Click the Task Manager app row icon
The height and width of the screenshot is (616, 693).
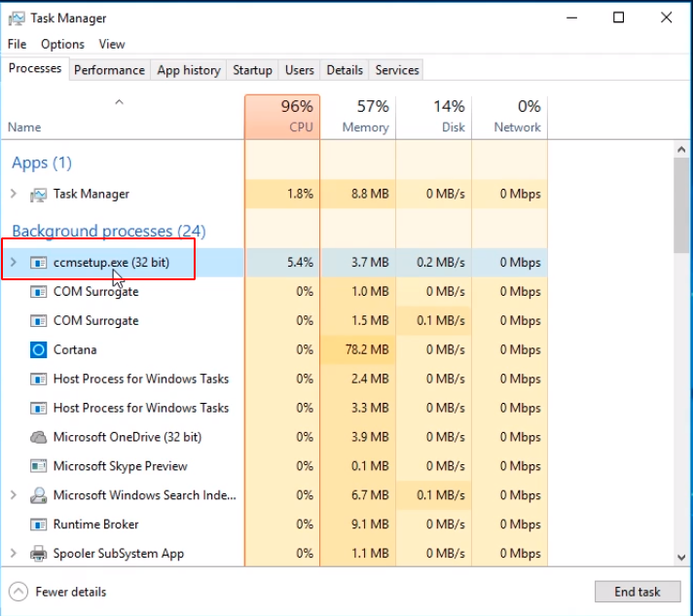pos(39,194)
